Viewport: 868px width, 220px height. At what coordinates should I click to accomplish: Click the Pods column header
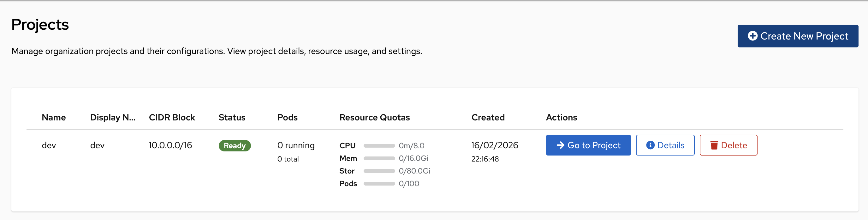coord(287,117)
